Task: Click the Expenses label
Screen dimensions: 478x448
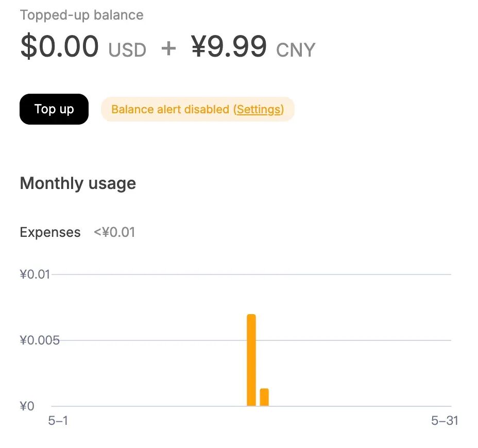Action: pyautogui.click(x=50, y=232)
